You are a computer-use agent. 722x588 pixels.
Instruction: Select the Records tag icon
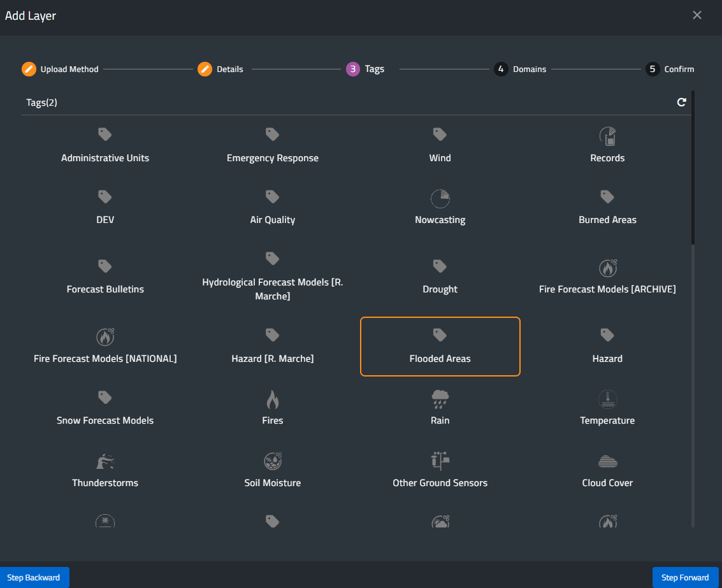[x=607, y=135]
